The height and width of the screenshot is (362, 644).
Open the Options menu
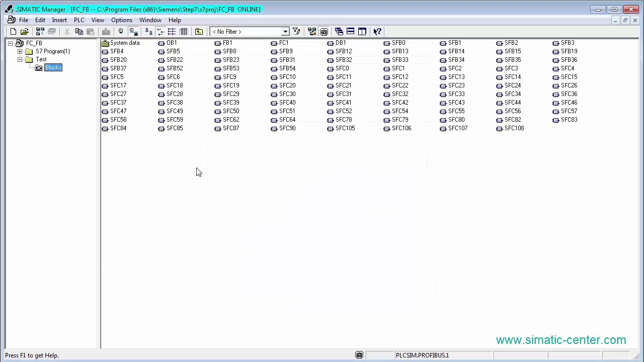pyautogui.click(x=122, y=20)
